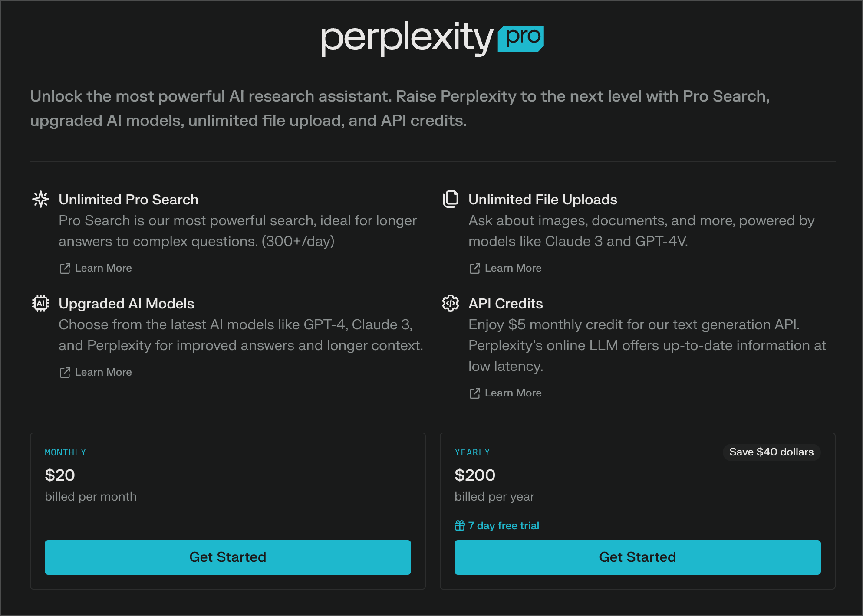
Task: Click the $200 yearly price
Action: pyautogui.click(x=474, y=475)
